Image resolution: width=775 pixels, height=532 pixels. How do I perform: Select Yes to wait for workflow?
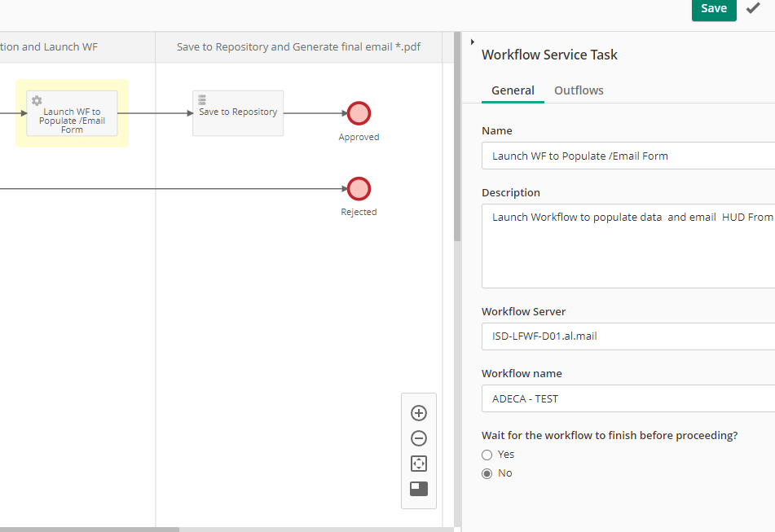coord(487,455)
